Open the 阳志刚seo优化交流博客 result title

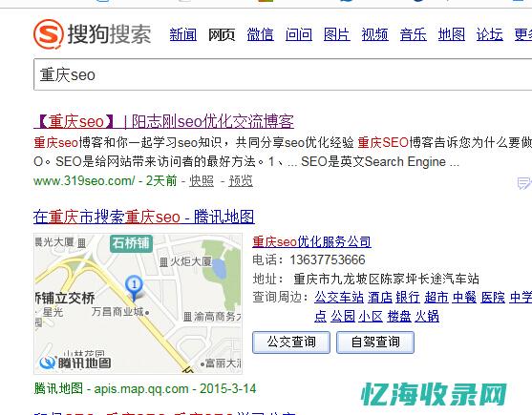164,121
